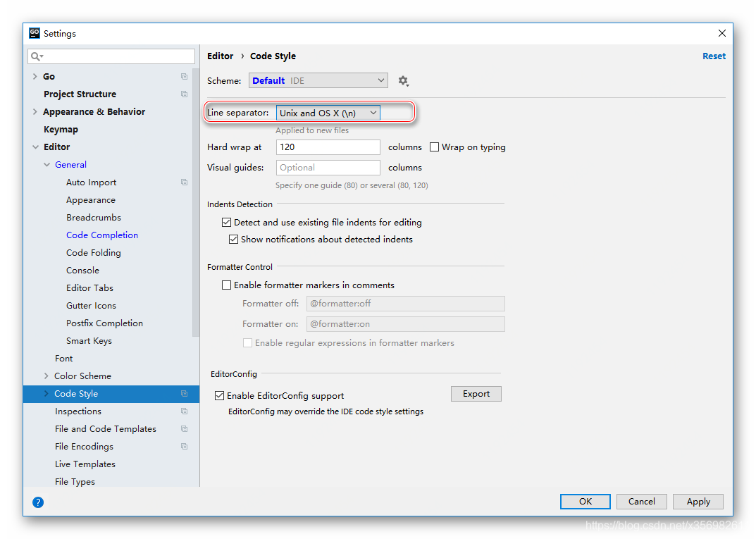Click the help question mark icon
Viewport: 756px width, 539px height.
point(38,502)
